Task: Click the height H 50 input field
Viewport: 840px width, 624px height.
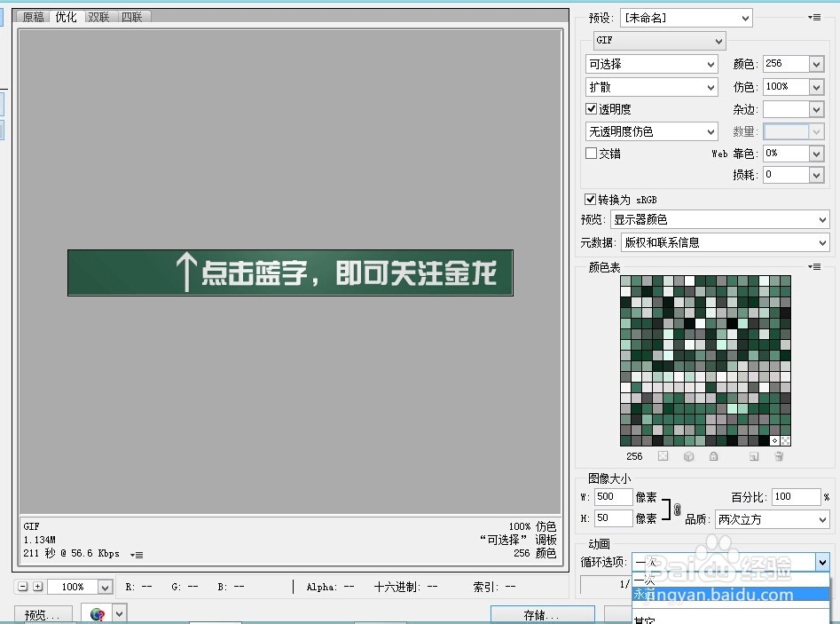Action: (x=614, y=517)
